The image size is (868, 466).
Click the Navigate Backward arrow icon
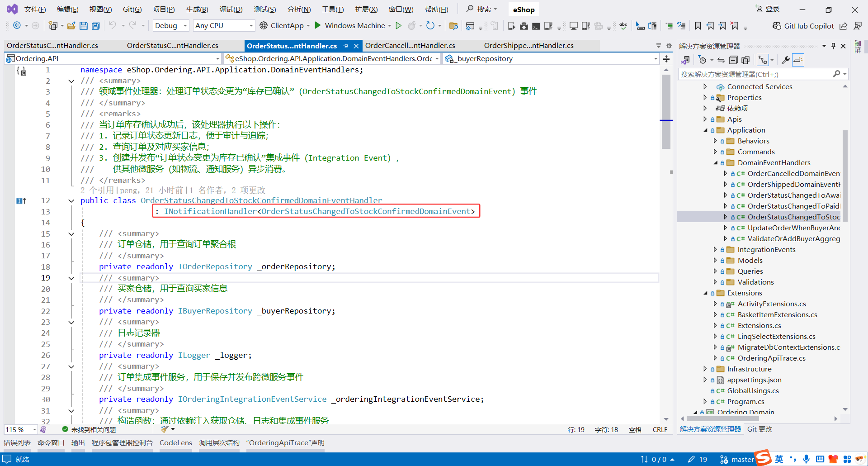[x=17, y=26]
